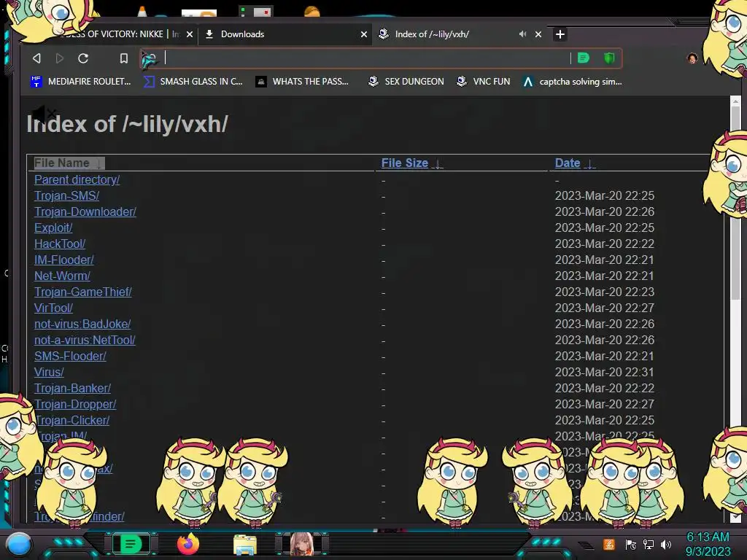
Task: Open the SMASH GLASS IN C... bookmark
Action: (193, 82)
